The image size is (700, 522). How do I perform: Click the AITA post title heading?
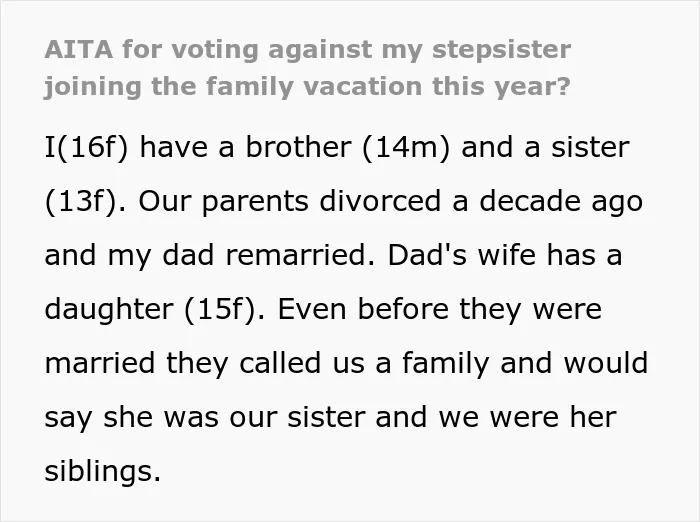pos(308,68)
